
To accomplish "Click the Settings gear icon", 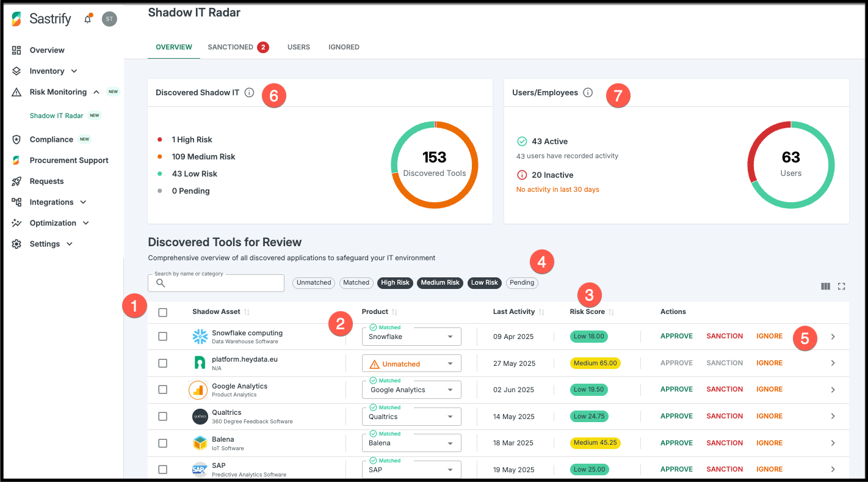I will [x=16, y=244].
